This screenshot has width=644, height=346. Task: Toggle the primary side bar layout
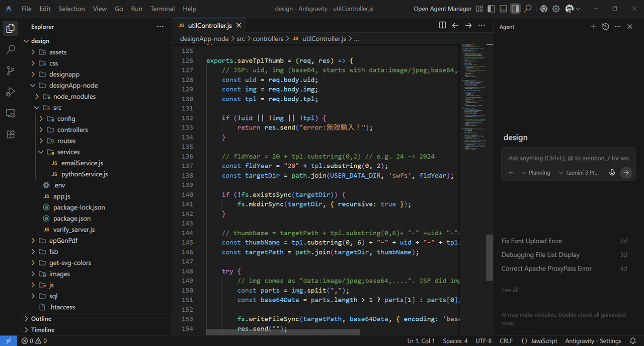[x=491, y=9]
